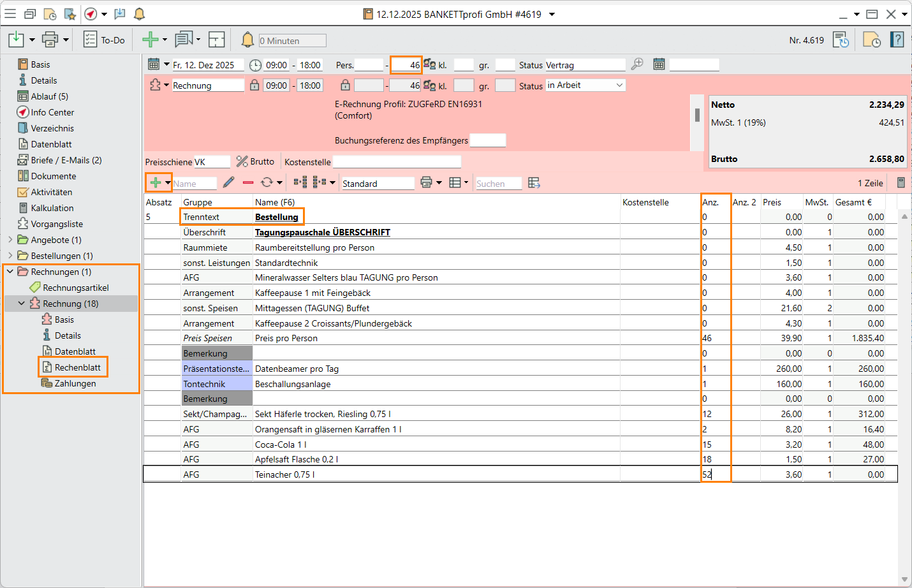Click the help question mark icon
Image resolution: width=912 pixels, height=588 pixels.
coord(897,40)
